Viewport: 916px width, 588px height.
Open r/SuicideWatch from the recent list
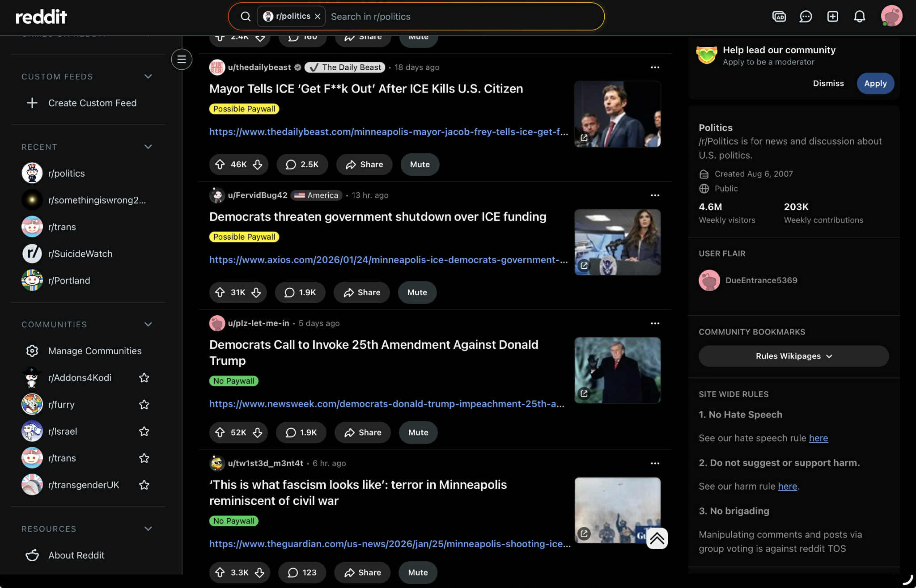[81, 254]
